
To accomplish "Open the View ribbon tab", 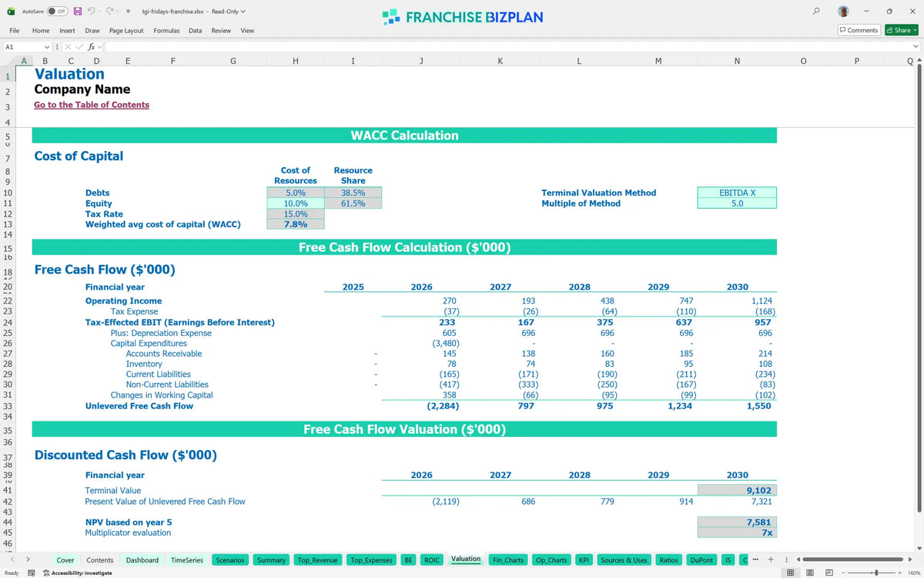I will pos(247,30).
